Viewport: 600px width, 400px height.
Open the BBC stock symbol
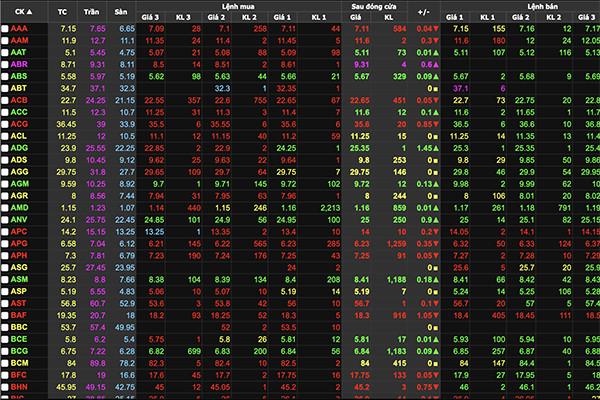19,328
